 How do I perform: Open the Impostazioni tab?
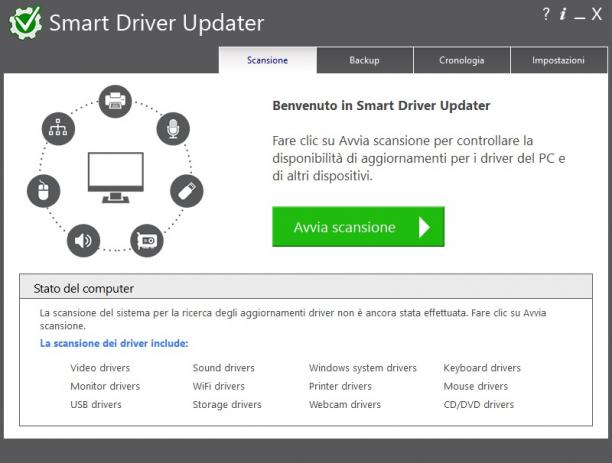(x=559, y=60)
